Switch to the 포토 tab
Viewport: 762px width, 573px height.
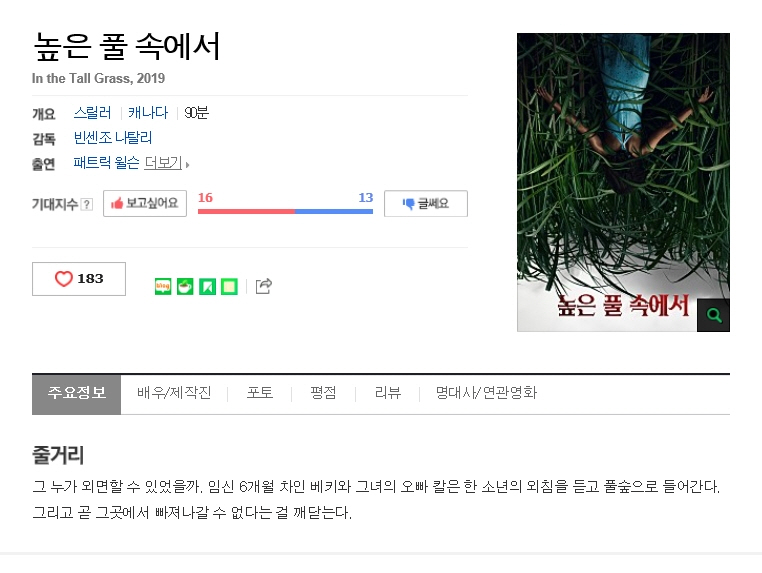tap(260, 393)
